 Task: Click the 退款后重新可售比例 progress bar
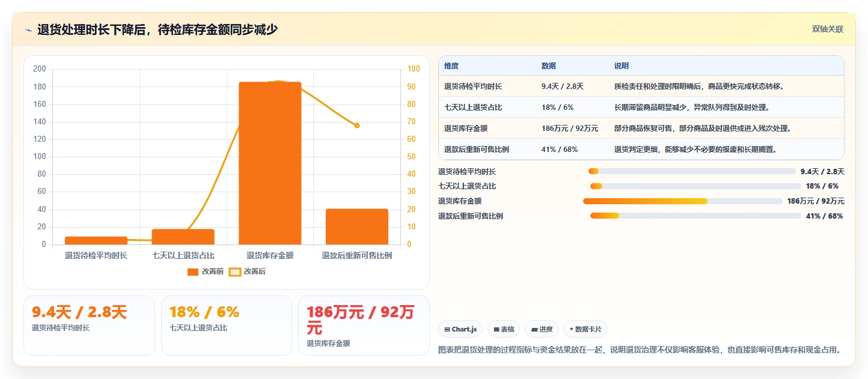(x=695, y=216)
